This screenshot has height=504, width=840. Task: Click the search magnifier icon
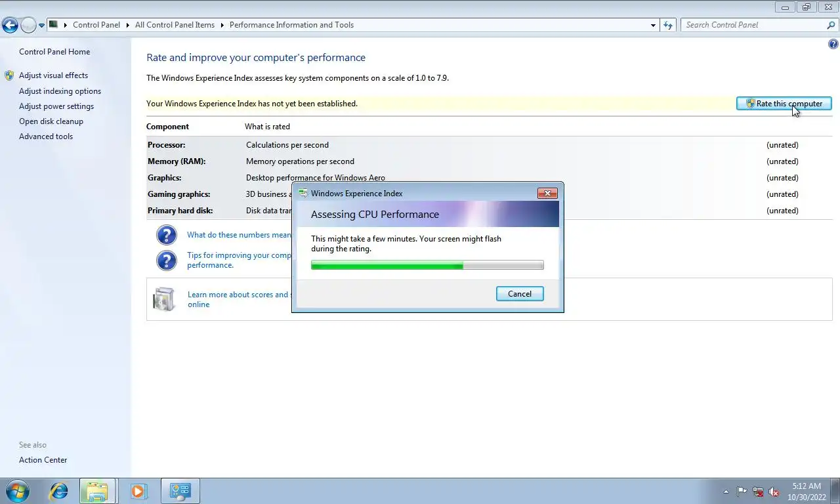click(x=831, y=25)
